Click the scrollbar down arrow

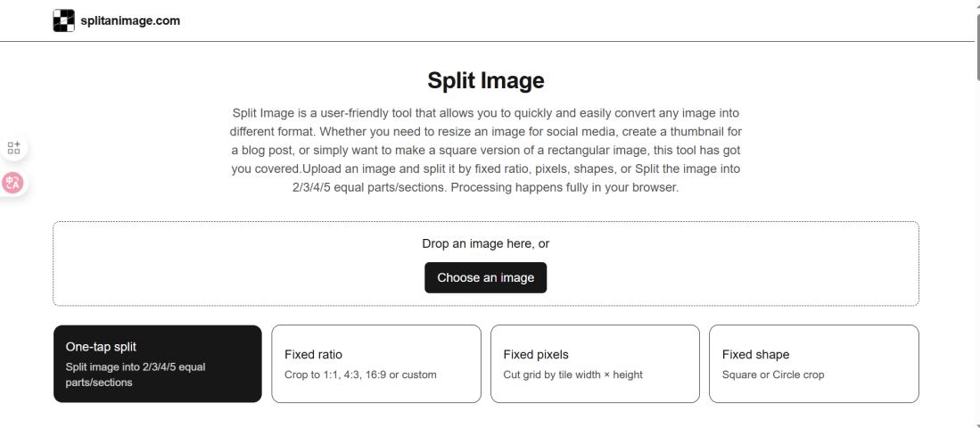(x=978, y=424)
